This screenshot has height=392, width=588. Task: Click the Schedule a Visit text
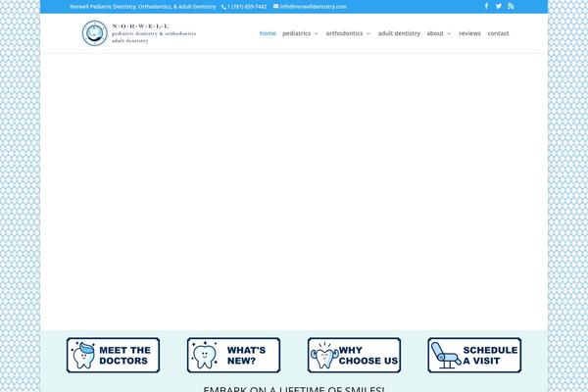[x=490, y=355]
